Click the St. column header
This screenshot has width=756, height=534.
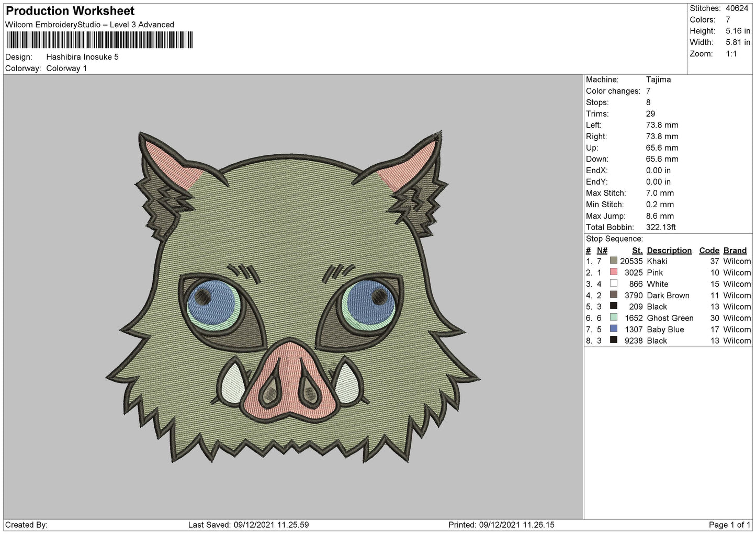point(637,251)
